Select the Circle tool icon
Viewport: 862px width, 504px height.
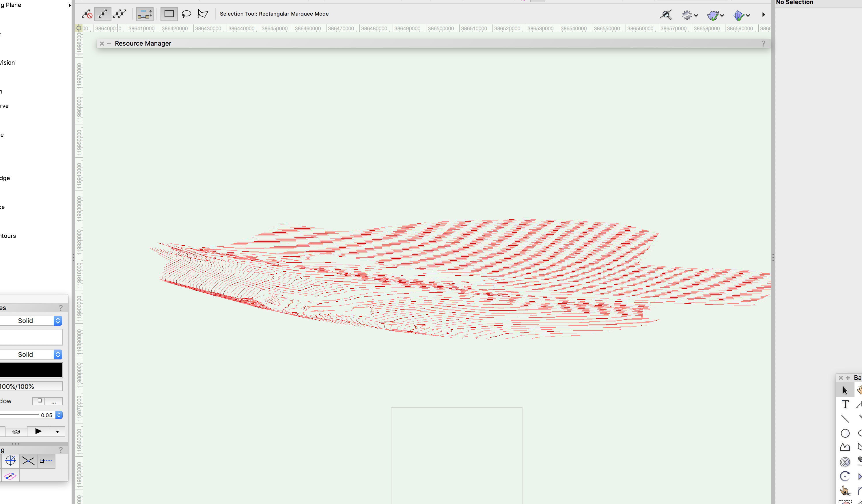(845, 433)
